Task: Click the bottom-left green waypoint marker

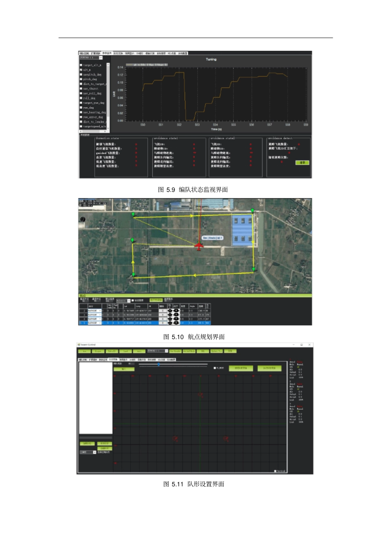Action: (x=133, y=274)
